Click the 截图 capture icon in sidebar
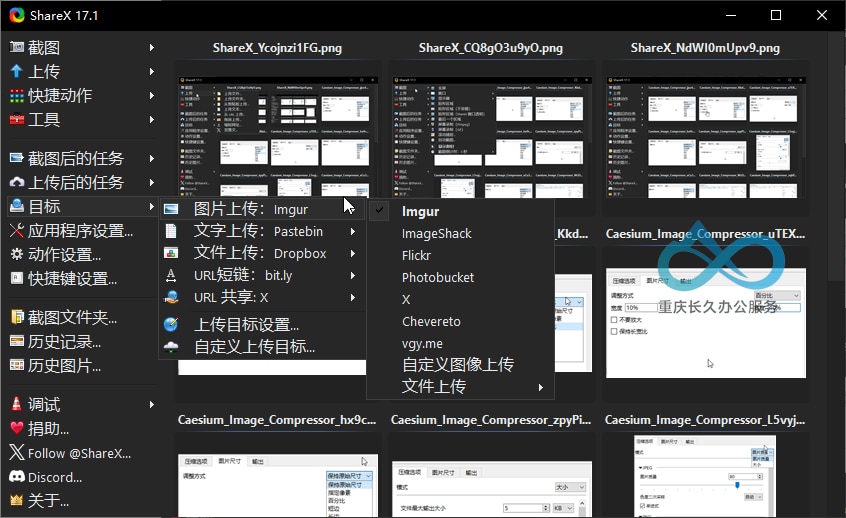 17,47
